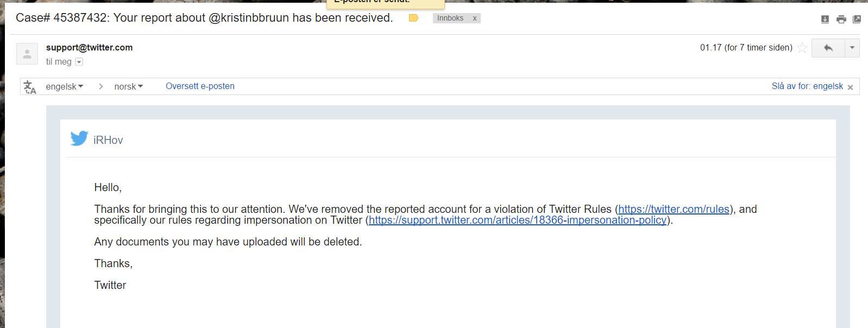
Task: Toggle the yellow importance marker
Action: click(413, 18)
